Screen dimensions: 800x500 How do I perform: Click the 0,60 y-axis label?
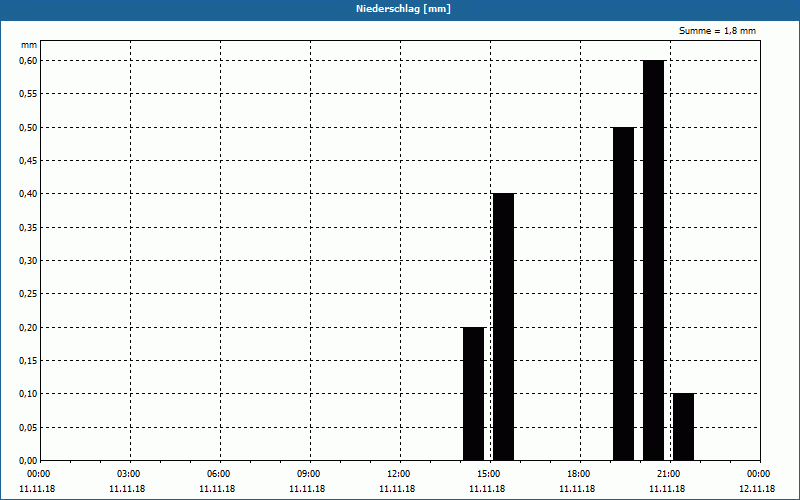(28, 60)
